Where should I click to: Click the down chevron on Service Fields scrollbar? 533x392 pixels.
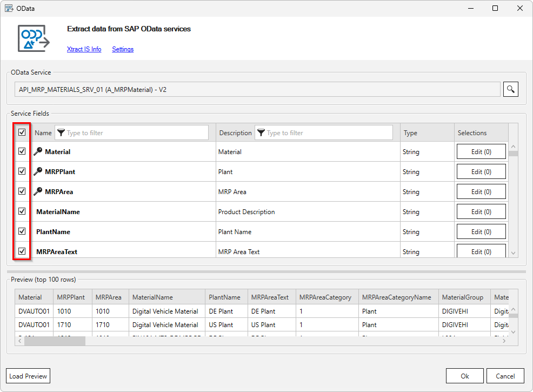[x=513, y=253]
